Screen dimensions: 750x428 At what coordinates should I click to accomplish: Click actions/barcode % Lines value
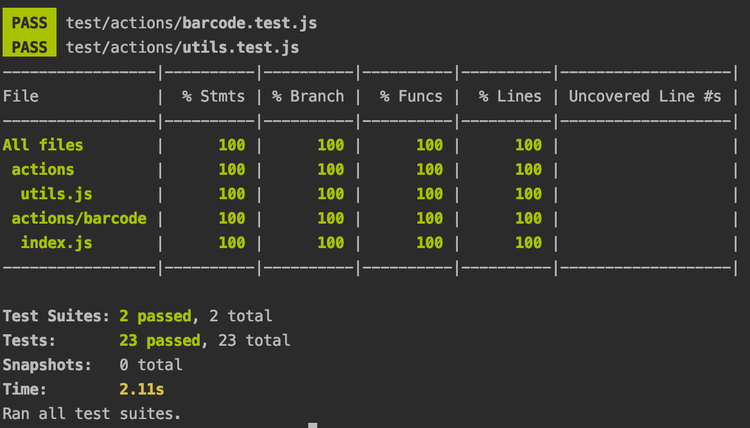pyautogui.click(x=529, y=218)
